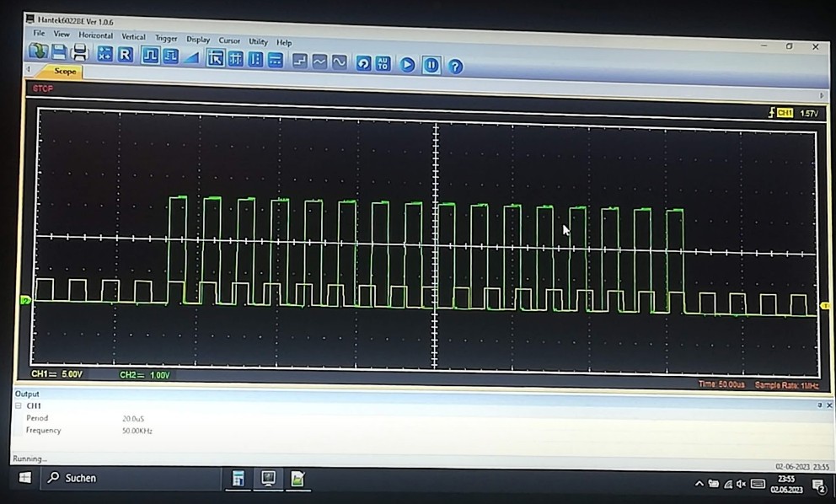Screen dimensions: 836x504
Task: Toggle the CH1 channel toolbar button
Action: (x=150, y=56)
